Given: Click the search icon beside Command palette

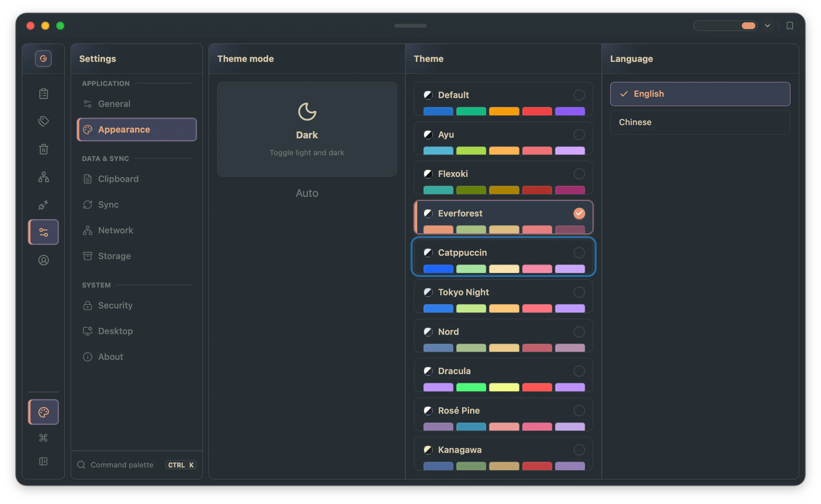Looking at the screenshot, I should [81, 465].
